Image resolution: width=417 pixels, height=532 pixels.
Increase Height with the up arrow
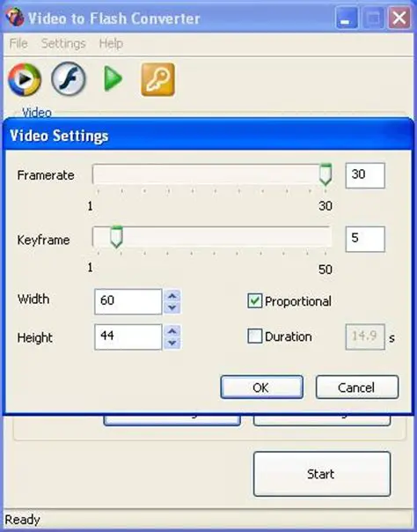coord(172,331)
